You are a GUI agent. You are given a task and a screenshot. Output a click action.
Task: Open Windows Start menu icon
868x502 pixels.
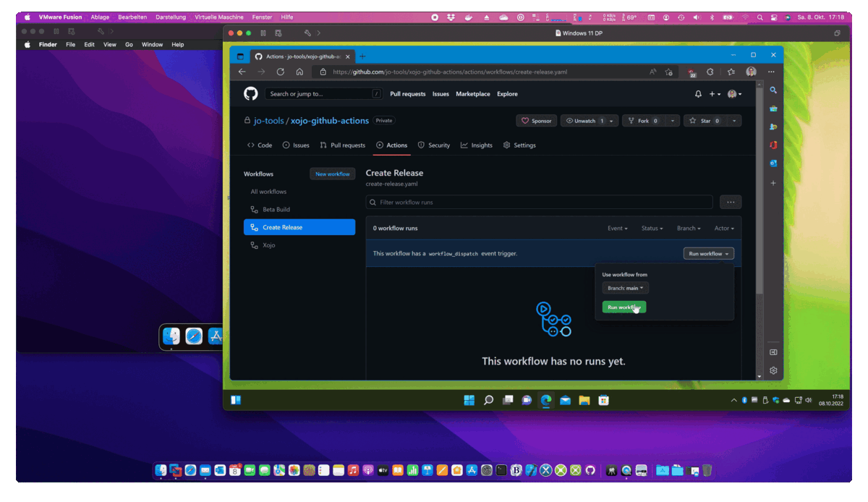point(469,400)
